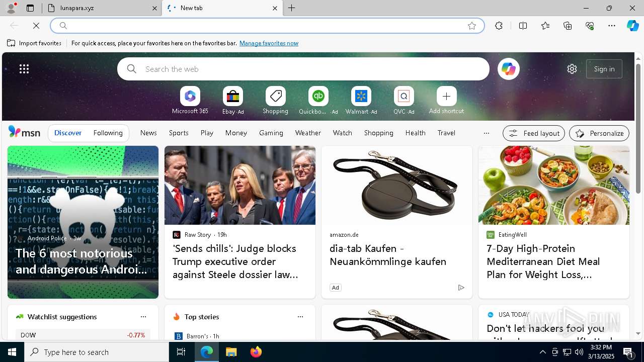644x362 pixels.
Task: Focus the browser address bar
Action: (267, 26)
